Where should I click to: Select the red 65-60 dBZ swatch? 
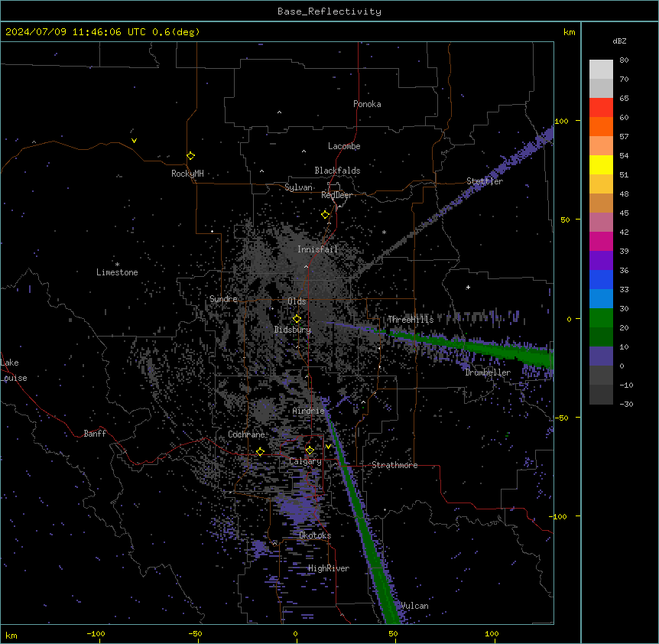pos(601,108)
